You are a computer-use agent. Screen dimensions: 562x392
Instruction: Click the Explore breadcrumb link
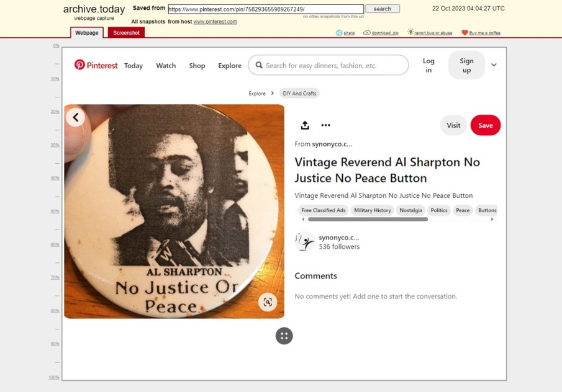pyautogui.click(x=257, y=94)
